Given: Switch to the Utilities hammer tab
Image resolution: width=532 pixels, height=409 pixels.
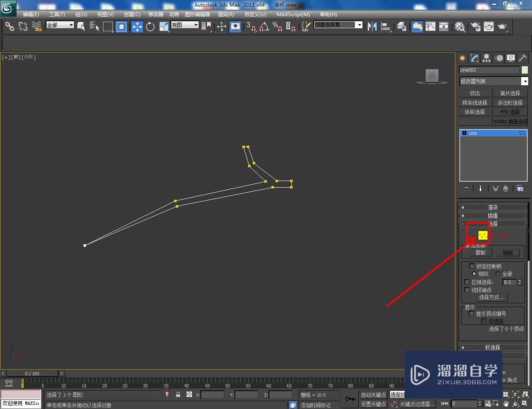Looking at the screenshot, I should [522, 58].
